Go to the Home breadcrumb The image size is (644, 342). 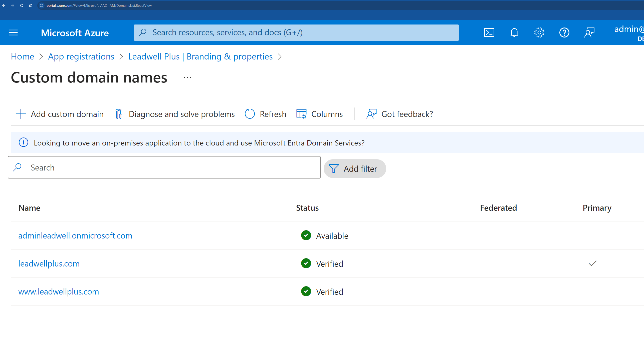(x=23, y=56)
